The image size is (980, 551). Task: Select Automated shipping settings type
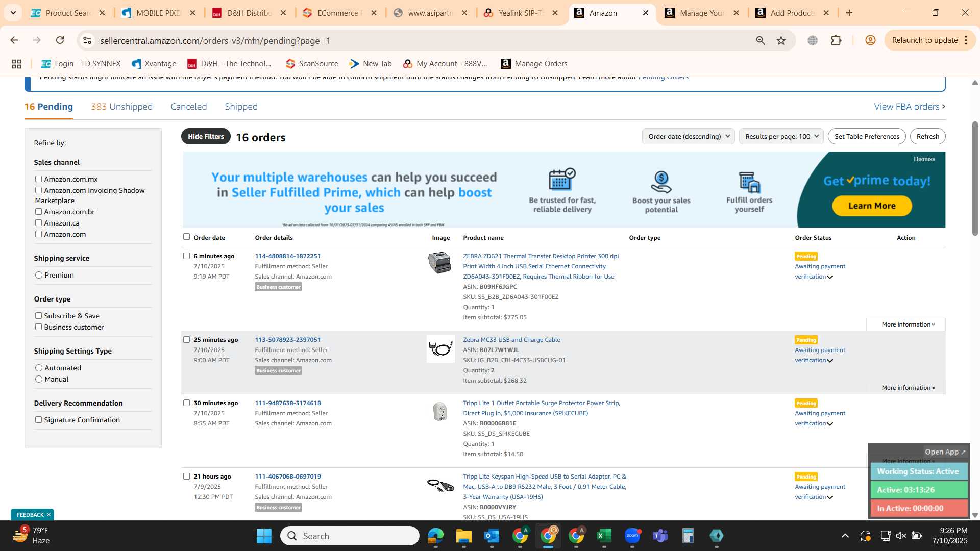[x=39, y=368]
